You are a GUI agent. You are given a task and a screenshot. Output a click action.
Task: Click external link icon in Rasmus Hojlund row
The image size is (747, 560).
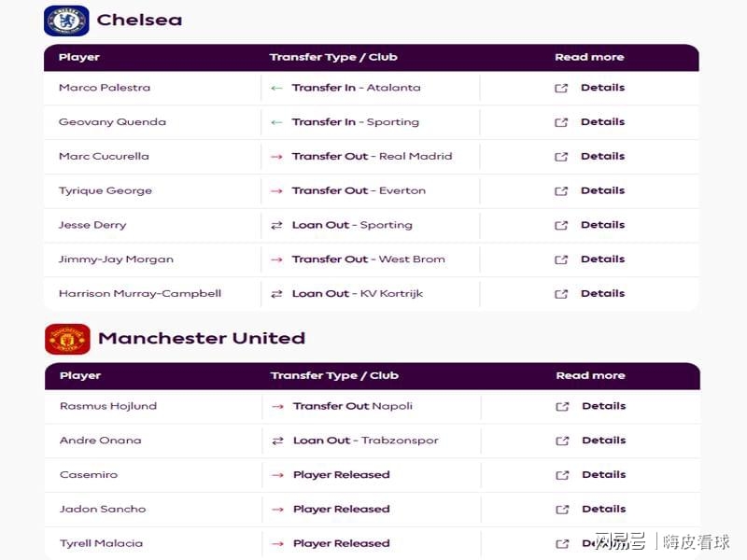(x=562, y=407)
